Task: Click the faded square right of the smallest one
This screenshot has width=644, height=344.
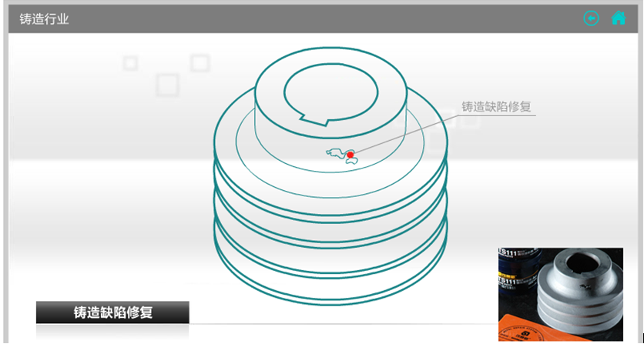Action: pos(200,63)
